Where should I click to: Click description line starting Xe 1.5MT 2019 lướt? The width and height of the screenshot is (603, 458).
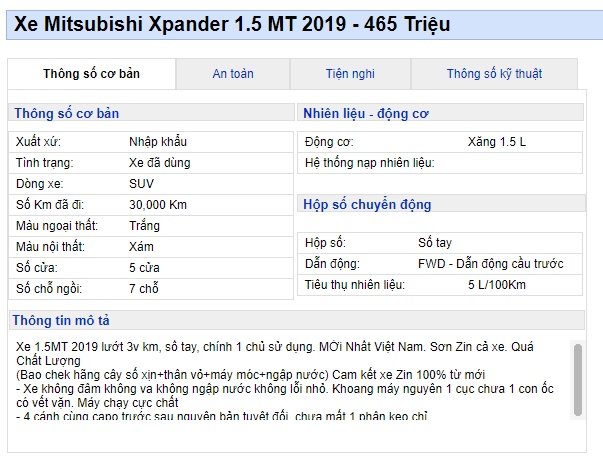[275, 347]
